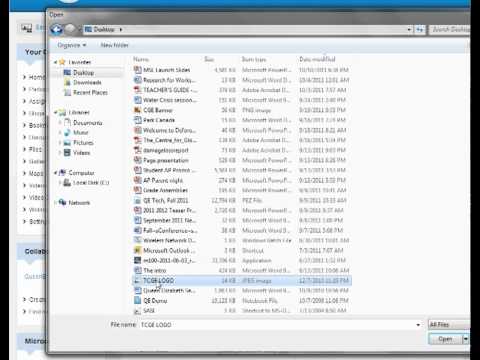
Task: Expand the Documents library arrow
Action: coord(60,123)
